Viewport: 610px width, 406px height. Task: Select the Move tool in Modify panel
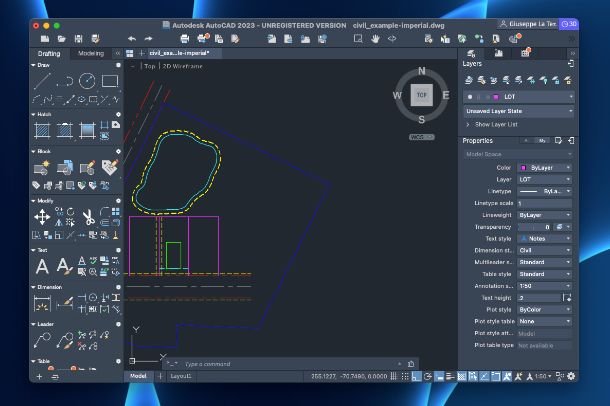(42, 217)
